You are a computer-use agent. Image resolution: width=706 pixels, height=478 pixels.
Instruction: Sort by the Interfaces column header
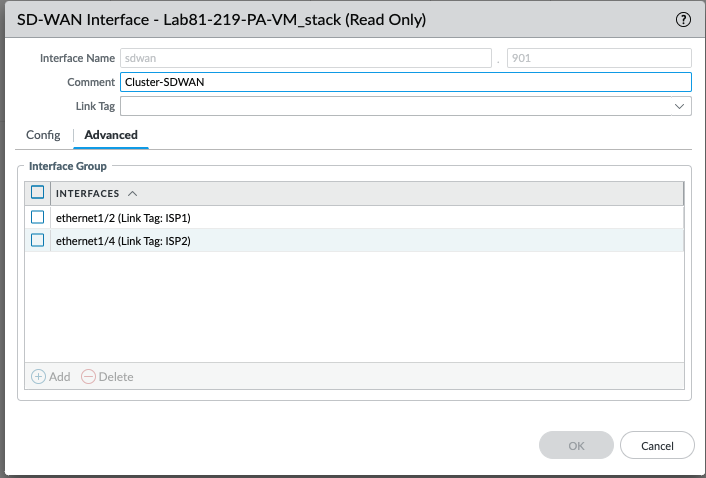point(88,193)
